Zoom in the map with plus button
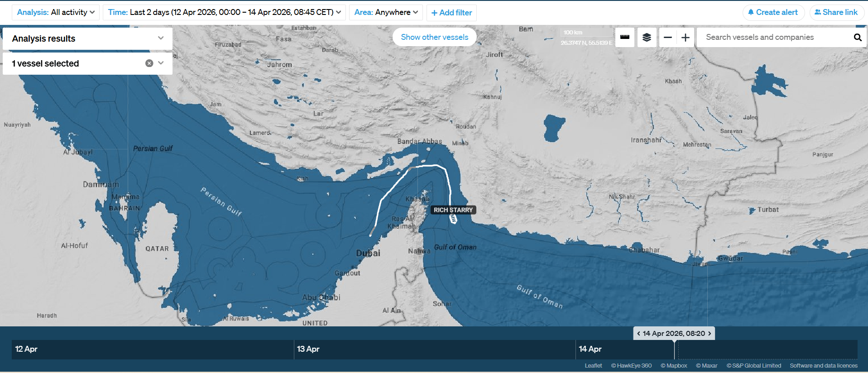Viewport: 868px width, 373px height. [x=685, y=37]
